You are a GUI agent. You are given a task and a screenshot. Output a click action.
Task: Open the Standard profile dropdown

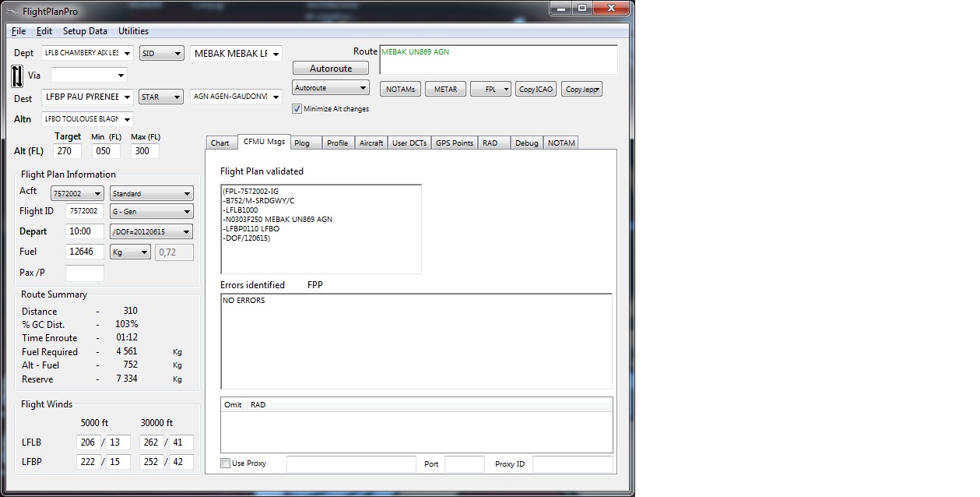(x=152, y=193)
